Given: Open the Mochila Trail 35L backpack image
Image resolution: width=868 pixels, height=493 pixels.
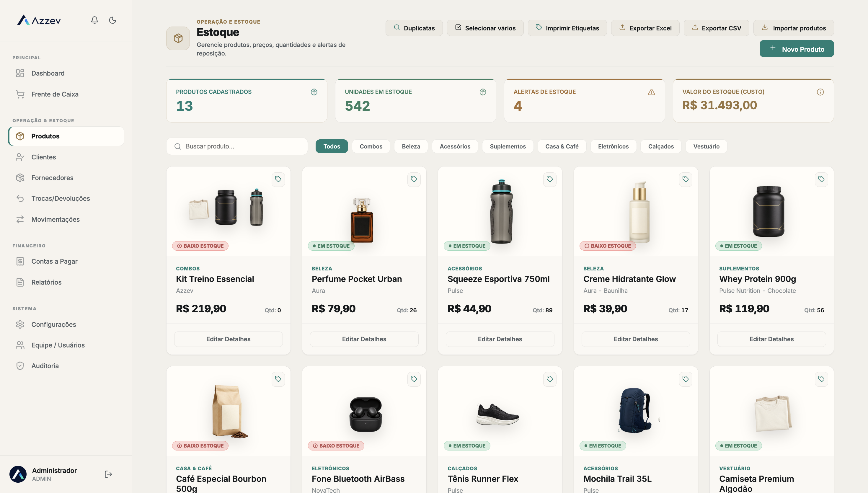Looking at the screenshot, I should pyautogui.click(x=635, y=410).
